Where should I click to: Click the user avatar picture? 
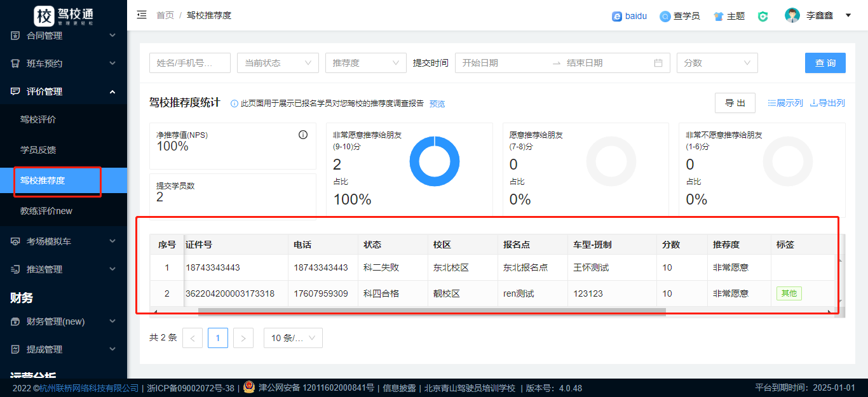[x=792, y=15]
